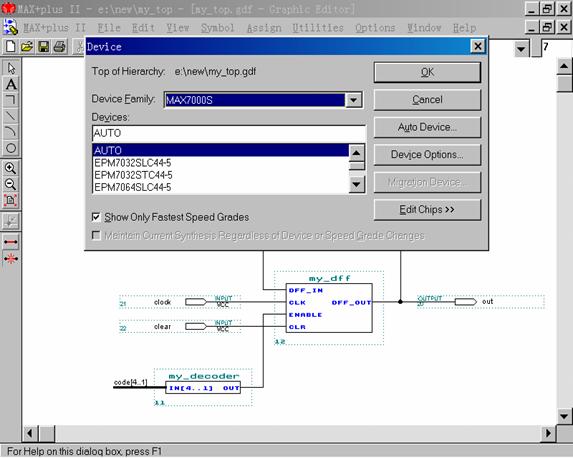Open the Options menu
The width and height of the screenshot is (573, 458).
[375, 28]
